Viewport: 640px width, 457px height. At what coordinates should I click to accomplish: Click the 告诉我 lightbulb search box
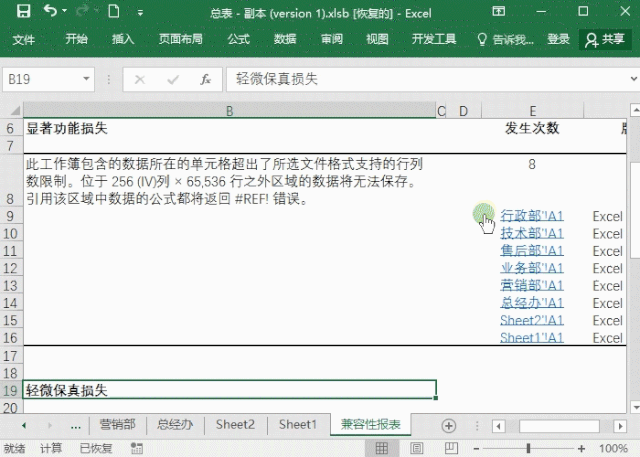point(505,40)
